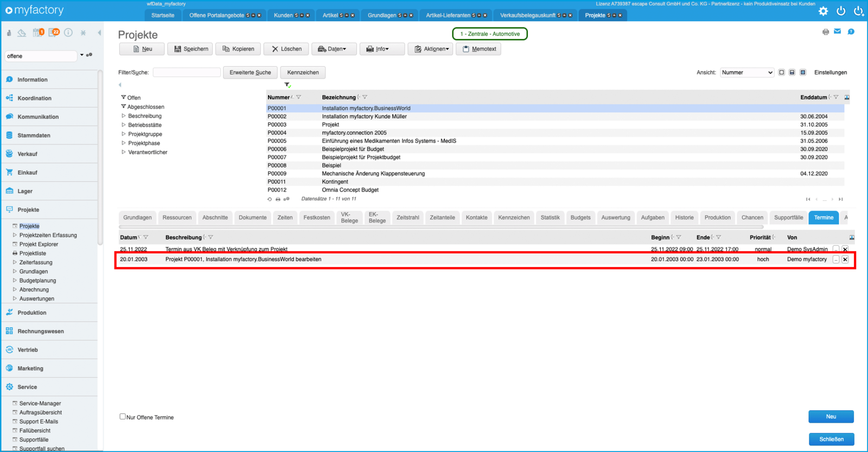Switch to the Budgets tab

[x=580, y=218]
